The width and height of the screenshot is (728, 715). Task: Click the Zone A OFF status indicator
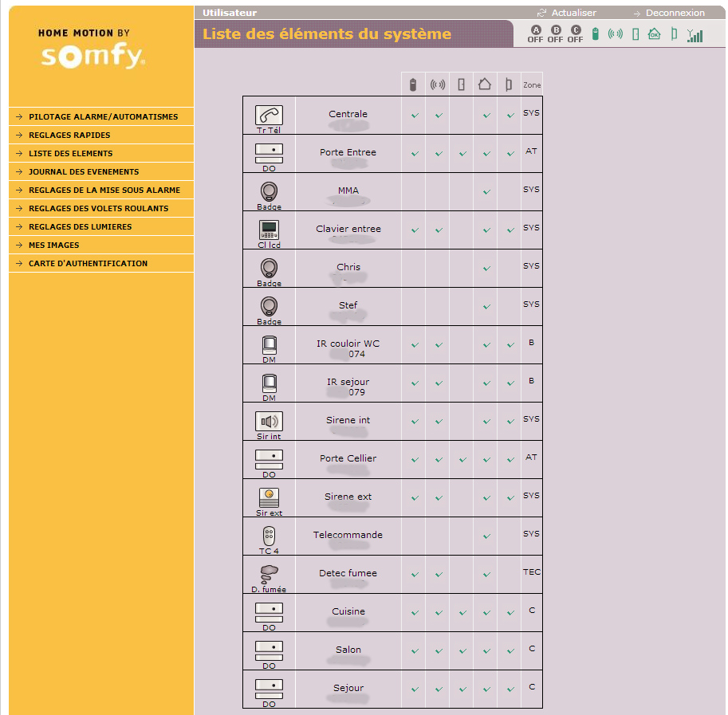coord(535,33)
